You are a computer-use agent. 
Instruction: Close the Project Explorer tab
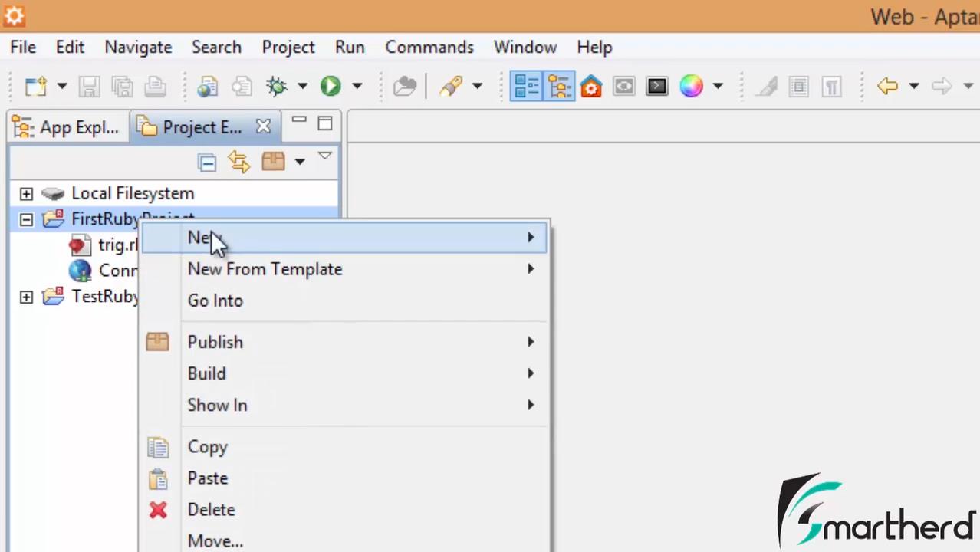point(263,127)
